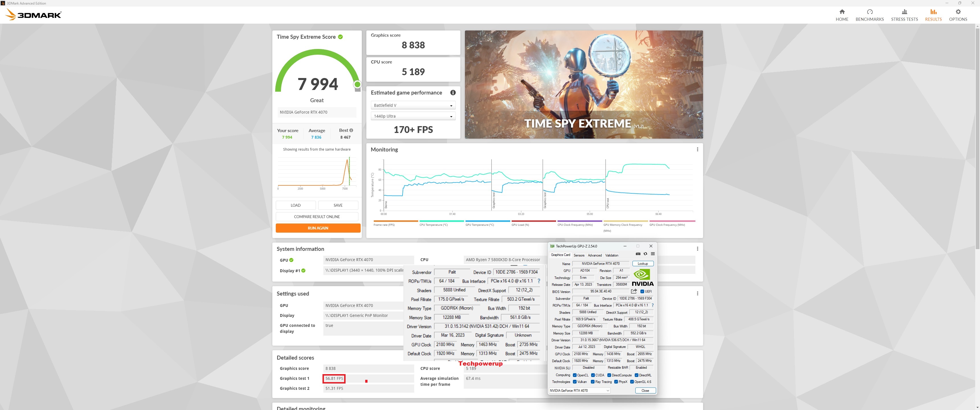
Task: Toggle the Ray Tracing checkbox
Action: click(x=592, y=382)
